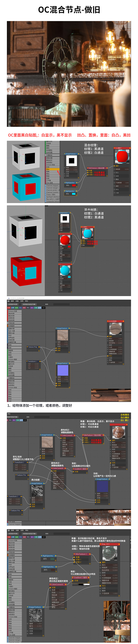Collapse MixTexture | 混合纹理 node feeding Oct漫射1
This screenshot has width=138, height=644.
point(88,168)
